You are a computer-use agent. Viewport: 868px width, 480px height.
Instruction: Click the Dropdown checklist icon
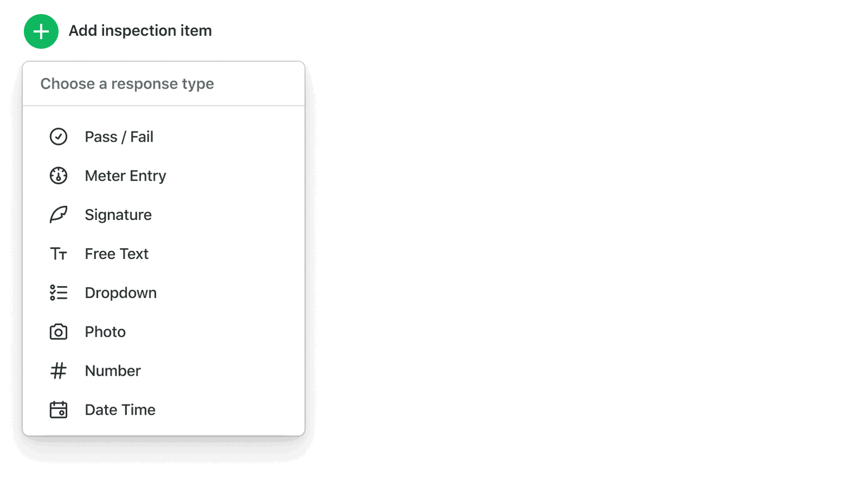(59, 293)
